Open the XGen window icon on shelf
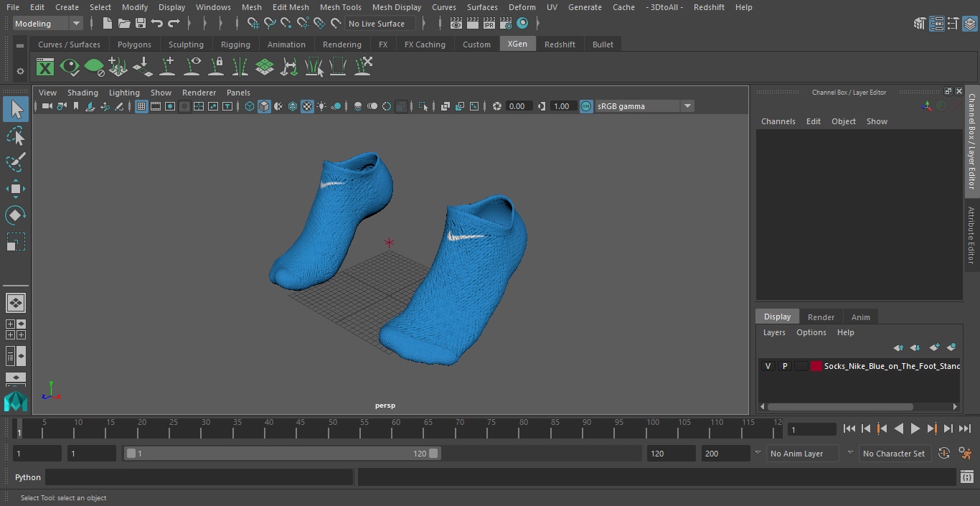Screen dimensions: 980x506 (45, 67)
